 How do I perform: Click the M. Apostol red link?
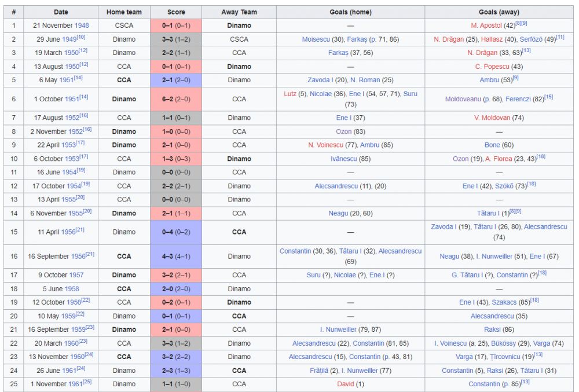coord(486,25)
